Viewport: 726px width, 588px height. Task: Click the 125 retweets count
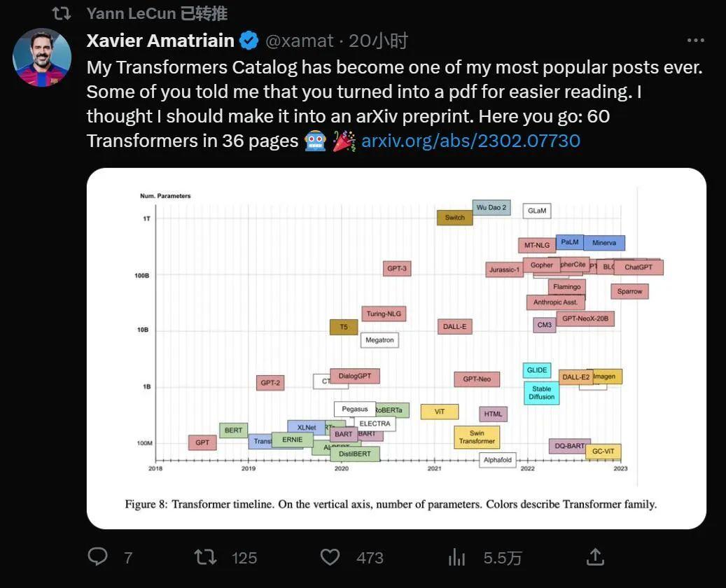coord(244,557)
